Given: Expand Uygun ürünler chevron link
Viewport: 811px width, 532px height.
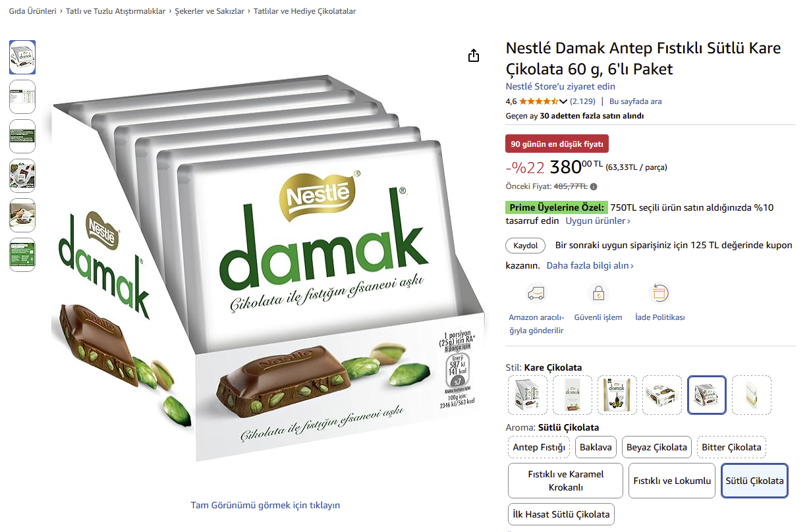Looking at the screenshot, I should (598, 221).
